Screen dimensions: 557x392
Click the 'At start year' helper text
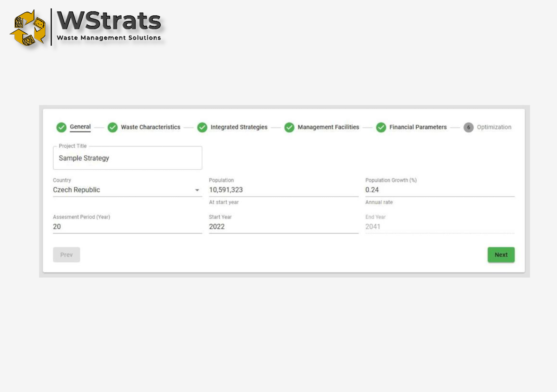pos(224,202)
